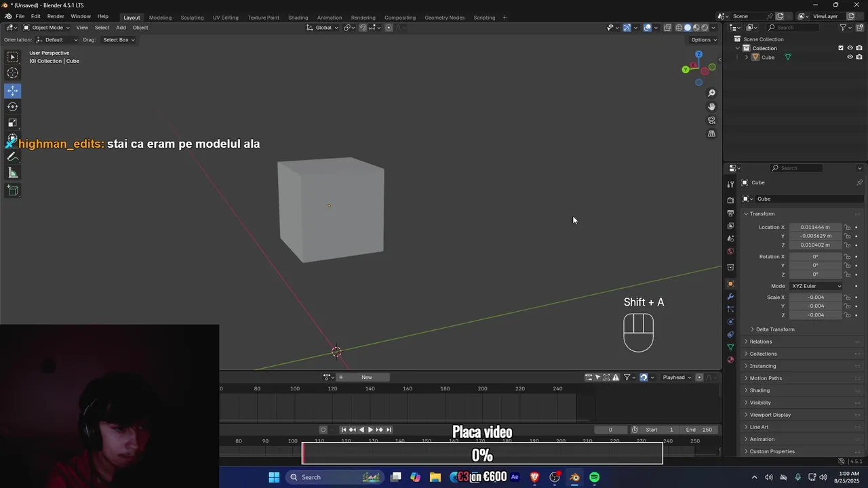Screen dimensions: 868x488
Task: Click the Z axis gizmo ball
Action: [x=698, y=54]
